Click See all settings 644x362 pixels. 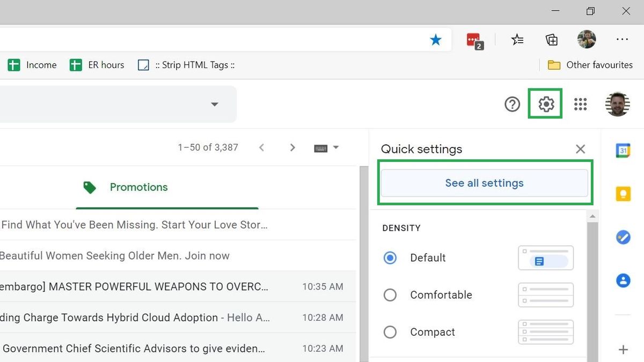tap(484, 183)
